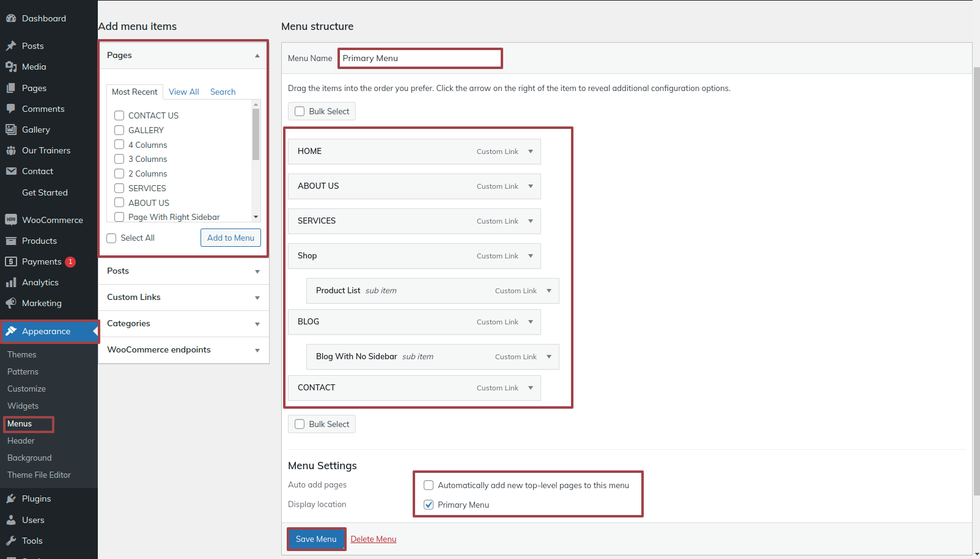Viewport: 980px width, 559px height.
Task: Open the Get Started sidebar link
Action: point(45,192)
